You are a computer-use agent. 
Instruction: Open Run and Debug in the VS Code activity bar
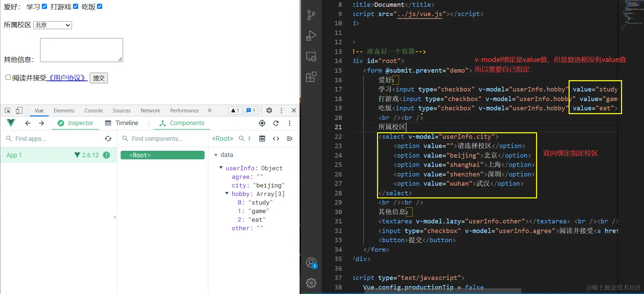(x=311, y=36)
